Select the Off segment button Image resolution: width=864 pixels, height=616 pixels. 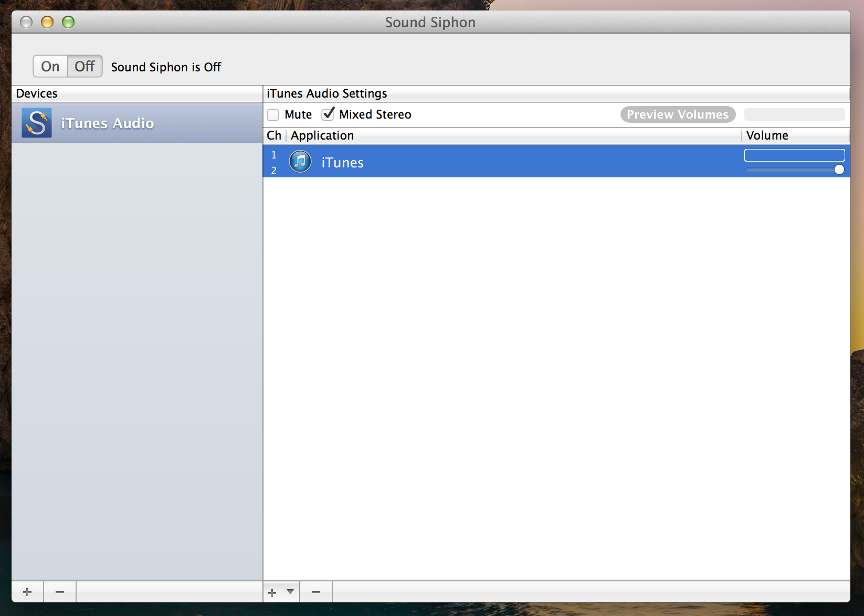(85, 67)
